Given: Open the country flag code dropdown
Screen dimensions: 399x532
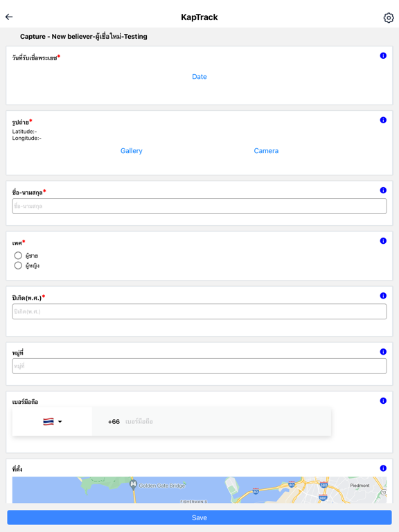Looking at the screenshot, I should tap(52, 422).
